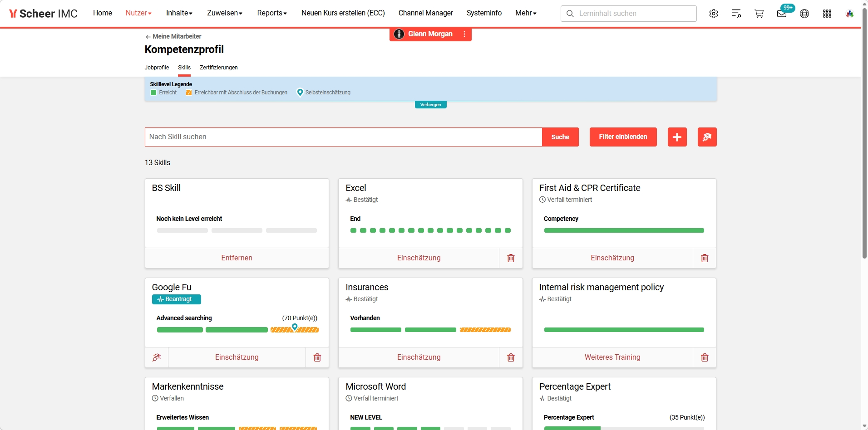Open the settings gear icon
868x430 pixels.
[713, 14]
